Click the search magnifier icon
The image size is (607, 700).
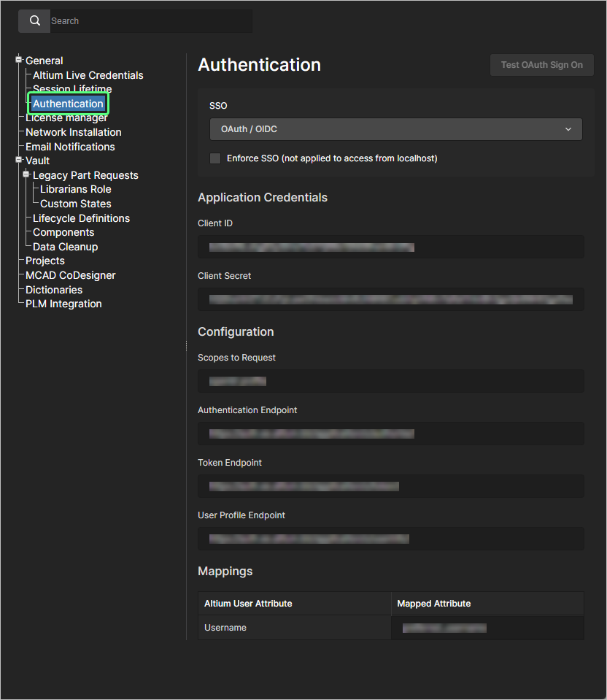34,21
